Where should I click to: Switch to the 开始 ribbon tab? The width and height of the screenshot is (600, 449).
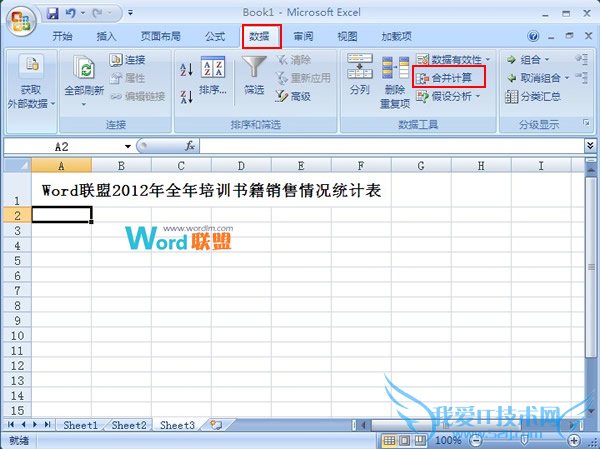pos(62,36)
